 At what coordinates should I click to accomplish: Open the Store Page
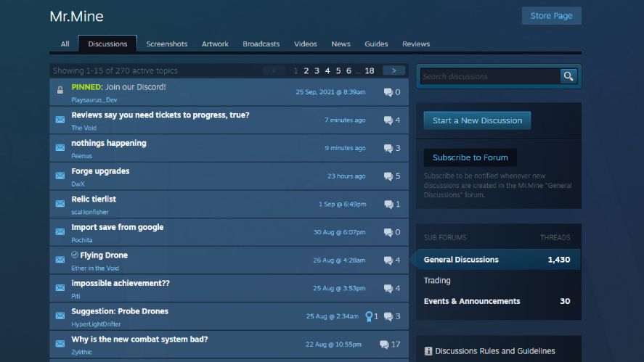pyautogui.click(x=551, y=15)
